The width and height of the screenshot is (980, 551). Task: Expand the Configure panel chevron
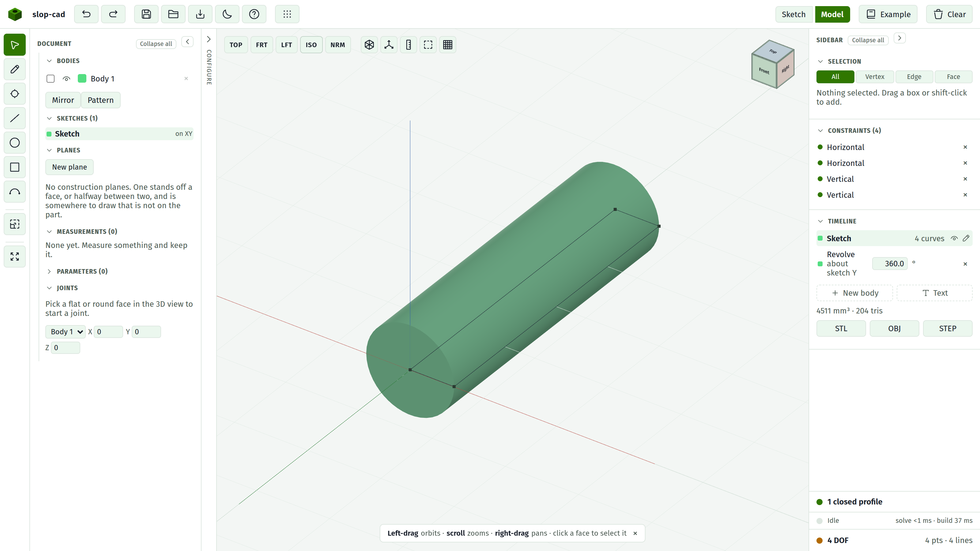209,39
